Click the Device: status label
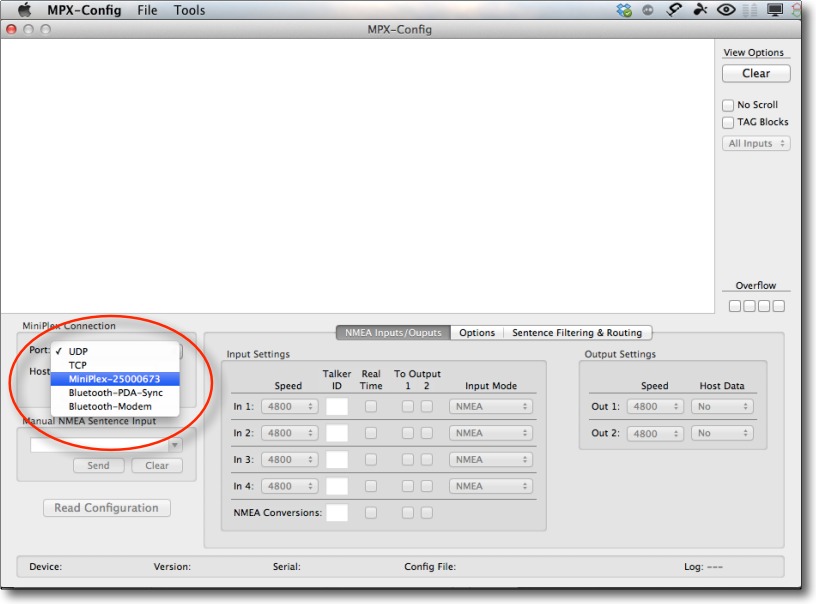The image size is (816, 604). point(46,567)
